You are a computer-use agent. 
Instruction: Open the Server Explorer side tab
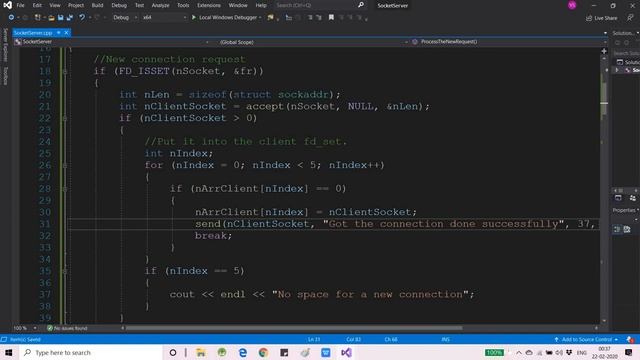coord(5,44)
